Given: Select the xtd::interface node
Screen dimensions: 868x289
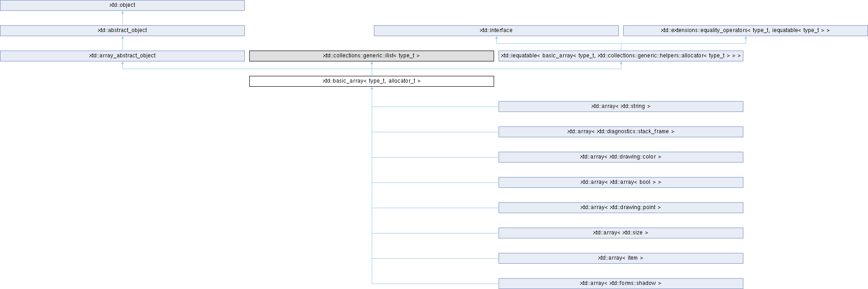Looking at the screenshot, I should [x=496, y=31].
